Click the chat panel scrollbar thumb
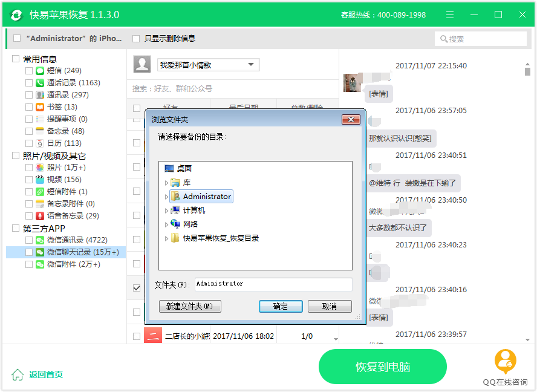 [527, 71]
